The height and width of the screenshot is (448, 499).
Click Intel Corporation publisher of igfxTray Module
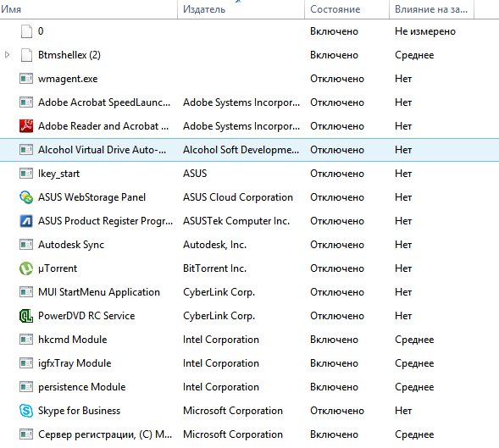221,363
